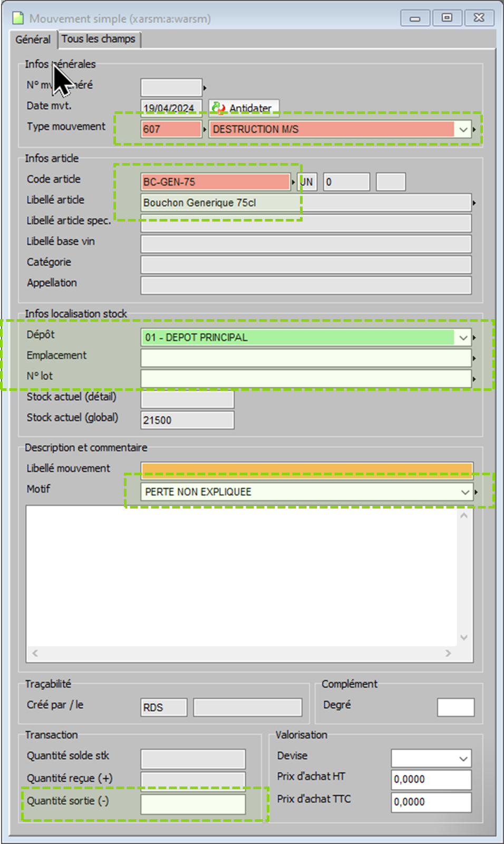504x844 pixels.
Task: Click arrow next to N° mvt. généré field
Action: (205, 88)
